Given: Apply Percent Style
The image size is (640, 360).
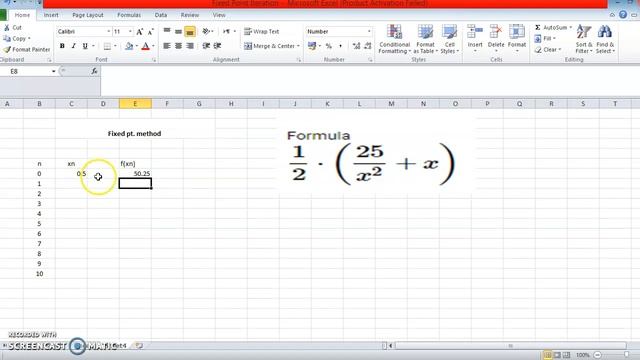Looking at the screenshot, I should pyautogui.click(x=329, y=46).
